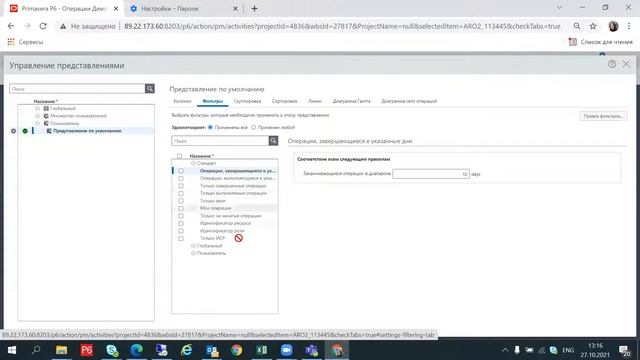Open Primavera P6 from the taskbar
This screenshot has height=360, width=640.
87,350
